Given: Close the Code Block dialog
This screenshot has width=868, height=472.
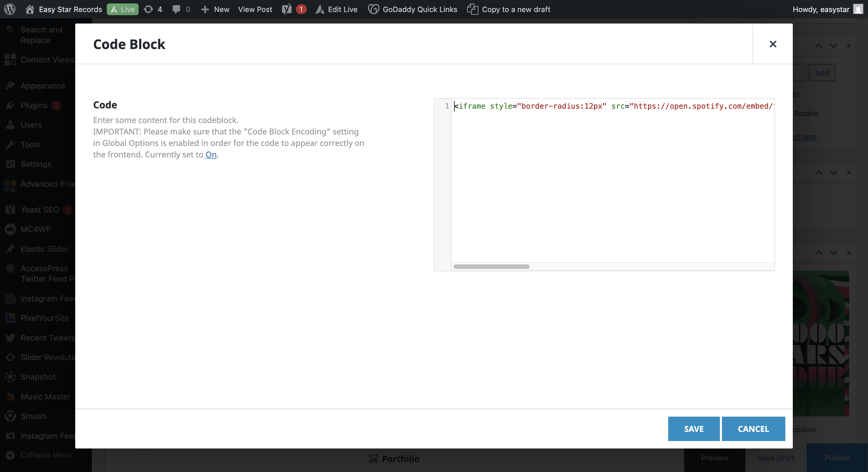Looking at the screenshot, I should click(x=773, y=44).
